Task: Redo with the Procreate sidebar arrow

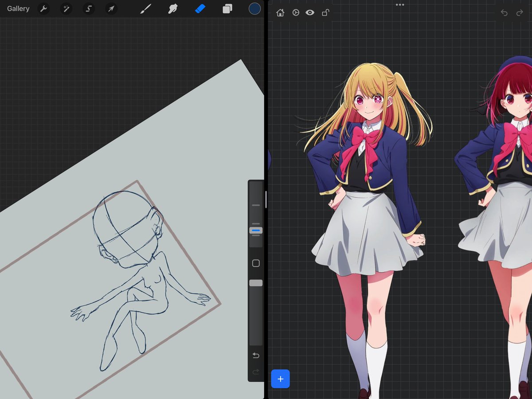Action: click(x=256, y=372)
